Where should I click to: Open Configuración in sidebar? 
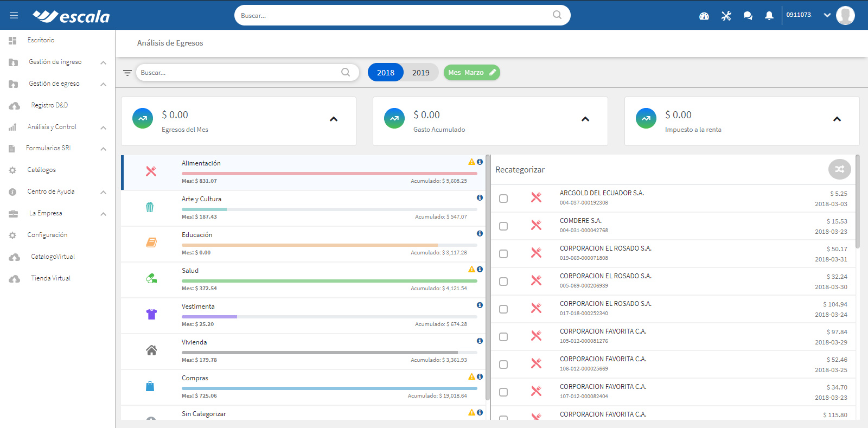coord(47,235)
